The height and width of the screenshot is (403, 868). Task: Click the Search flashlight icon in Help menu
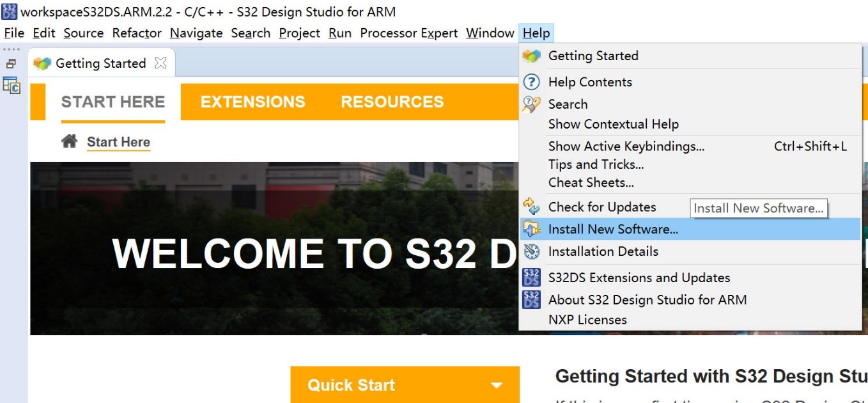[532, 104]
